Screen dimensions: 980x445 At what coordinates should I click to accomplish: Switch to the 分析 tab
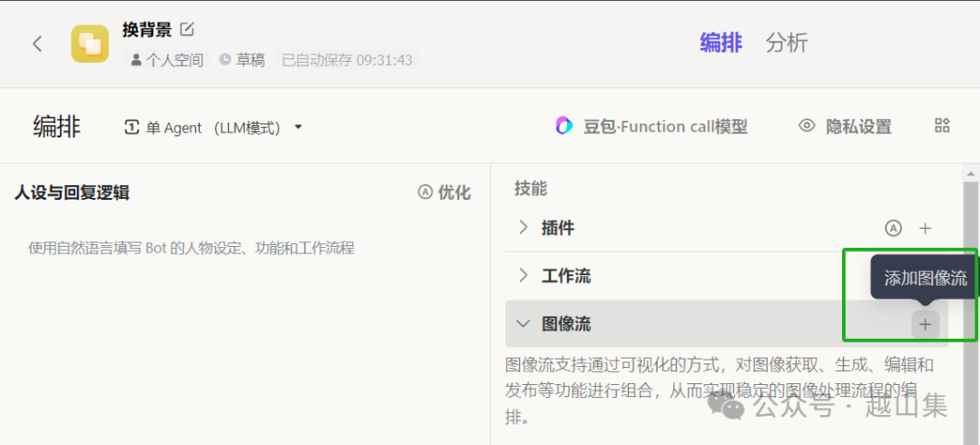click(x=787, y=44)
